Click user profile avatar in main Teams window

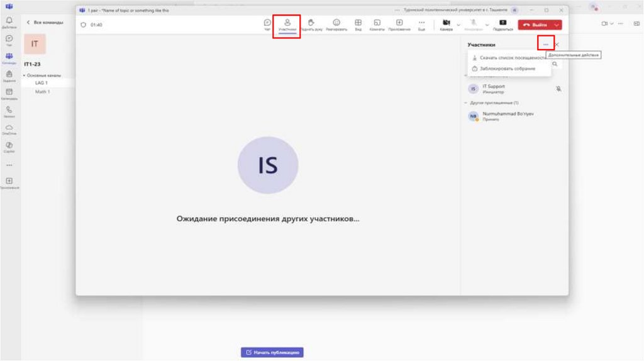(594, 7)
